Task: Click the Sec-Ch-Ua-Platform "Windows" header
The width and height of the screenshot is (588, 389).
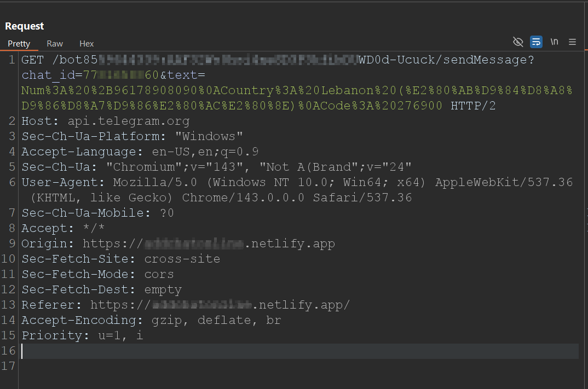Action: [x=132, y=136]
